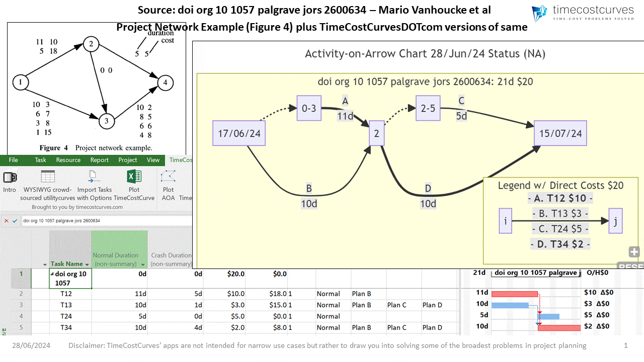Click the 17/06/24 start node in the chart
Screen dimensions: 644x362
pyautogui.click(x=239, y=133)
